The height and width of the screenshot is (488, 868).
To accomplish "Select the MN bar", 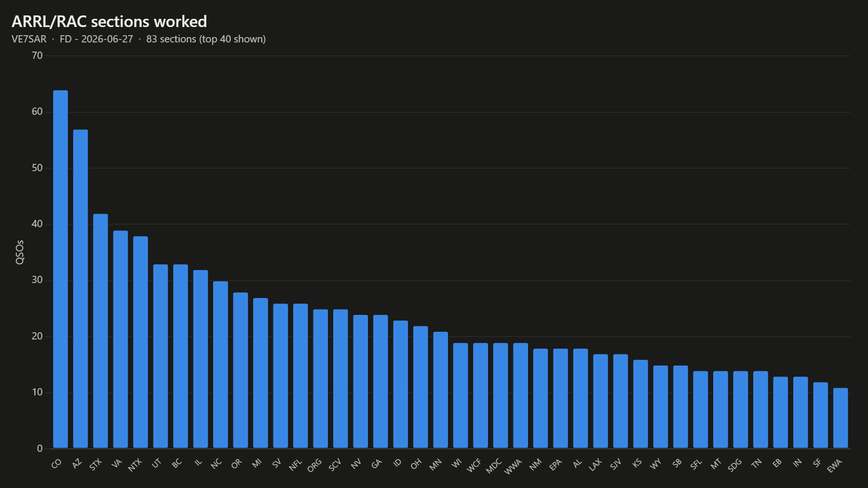I will 441,390.
